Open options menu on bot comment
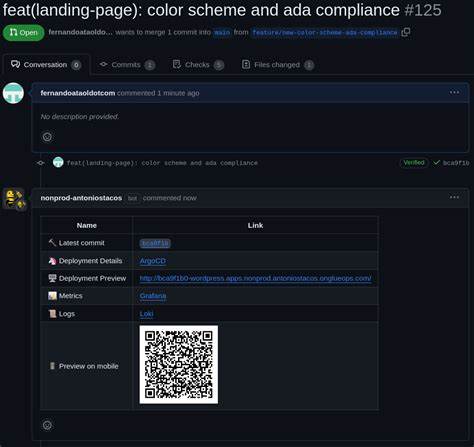Screen dimensions: 474x447 coord(454,197)
